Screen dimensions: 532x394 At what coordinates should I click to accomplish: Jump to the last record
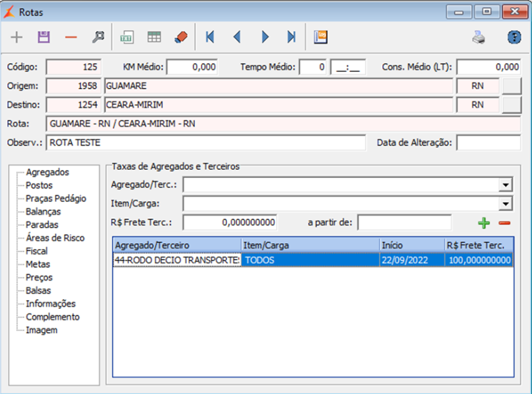coord(292,38)
